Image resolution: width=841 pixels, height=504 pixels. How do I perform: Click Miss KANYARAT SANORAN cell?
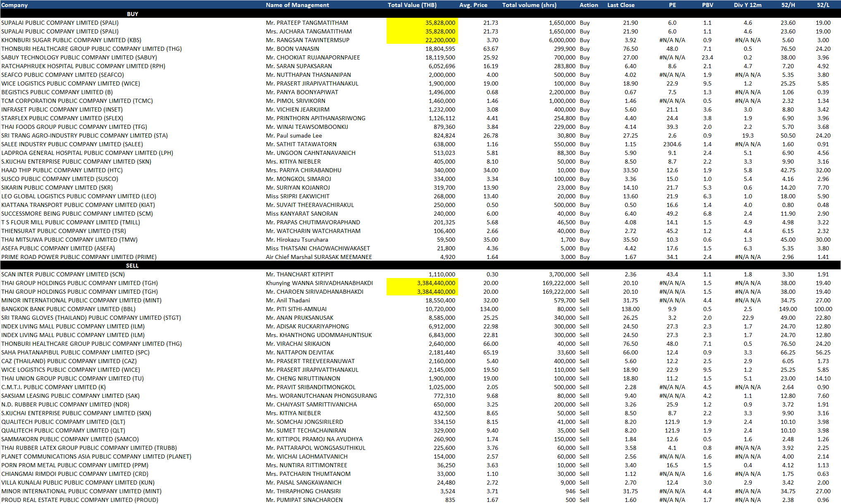[x=301, y=214]
